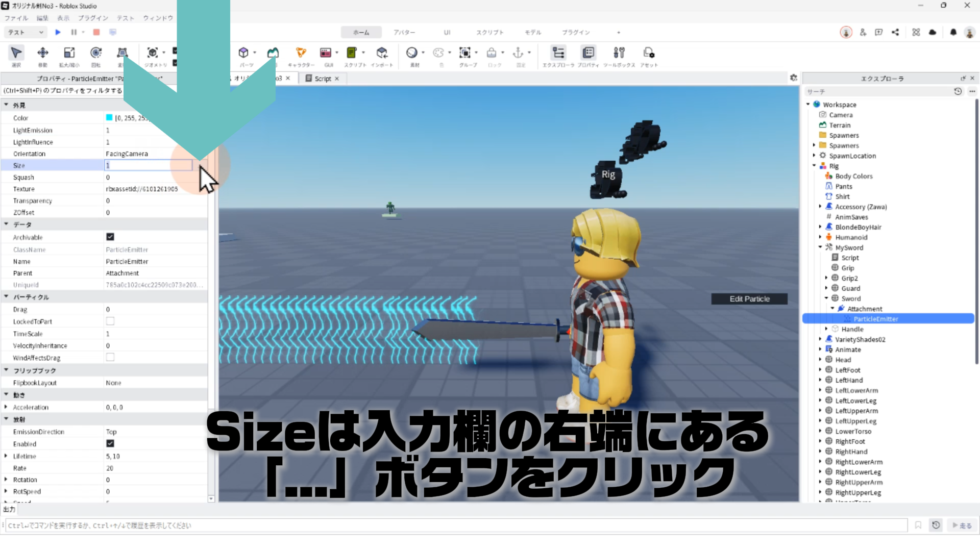Click the Anchor tool icon
980x551 pixels.
click(518, 53)
